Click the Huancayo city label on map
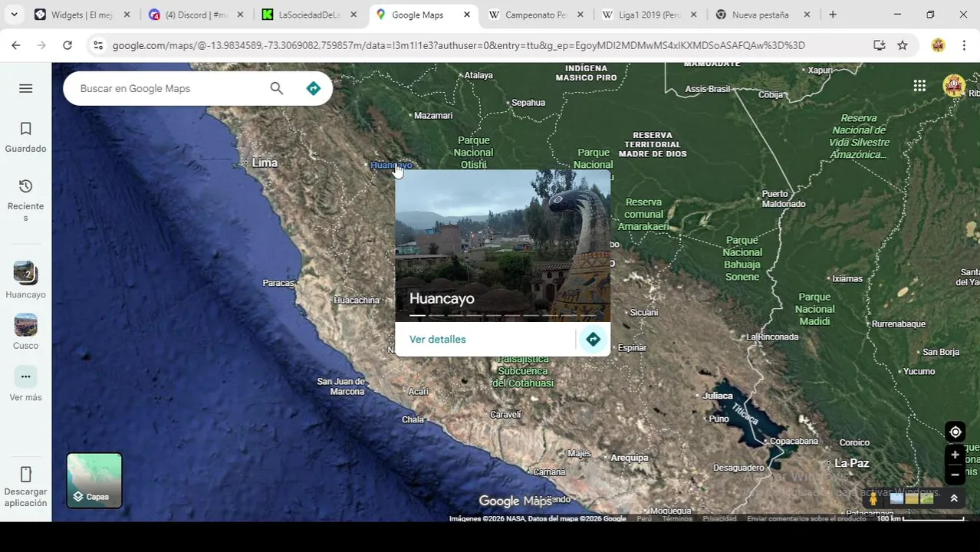This screenshot has width=980, height=552. (391, 165)
